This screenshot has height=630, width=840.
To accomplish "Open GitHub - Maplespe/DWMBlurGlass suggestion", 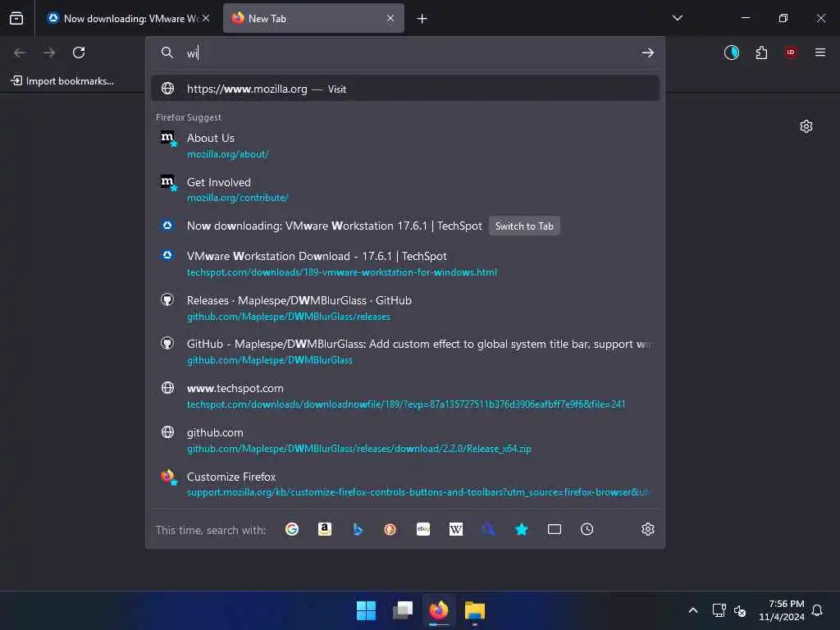I will [405, 351].
